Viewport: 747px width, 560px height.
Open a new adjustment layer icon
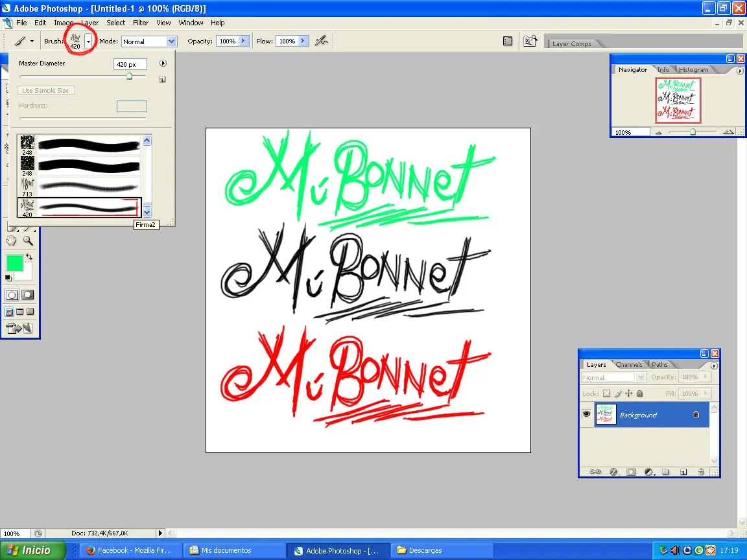[x=648, y=472]
